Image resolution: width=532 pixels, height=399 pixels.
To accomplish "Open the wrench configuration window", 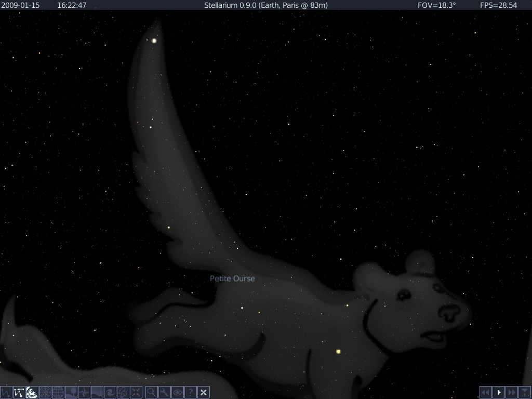I will coord(165,393).
